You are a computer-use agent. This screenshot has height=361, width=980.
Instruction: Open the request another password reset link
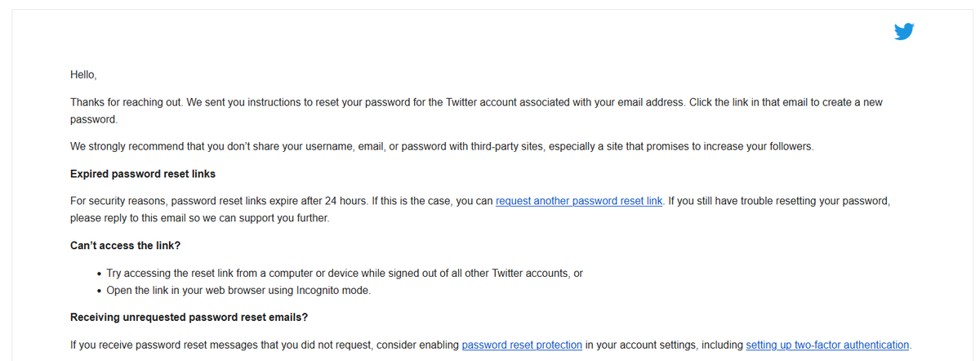click(x=579, y=201)
